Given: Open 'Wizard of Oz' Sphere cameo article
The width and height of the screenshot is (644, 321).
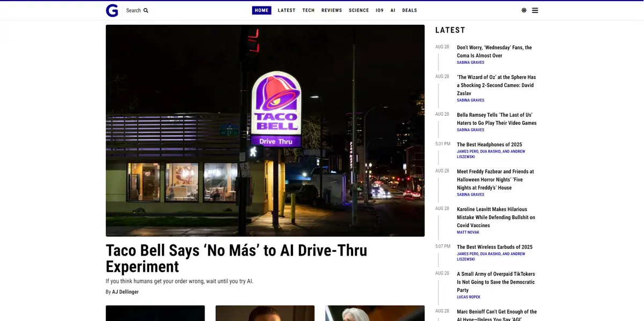Looking at the screenshot, I should pyautogui.click(x=496, y=85).
